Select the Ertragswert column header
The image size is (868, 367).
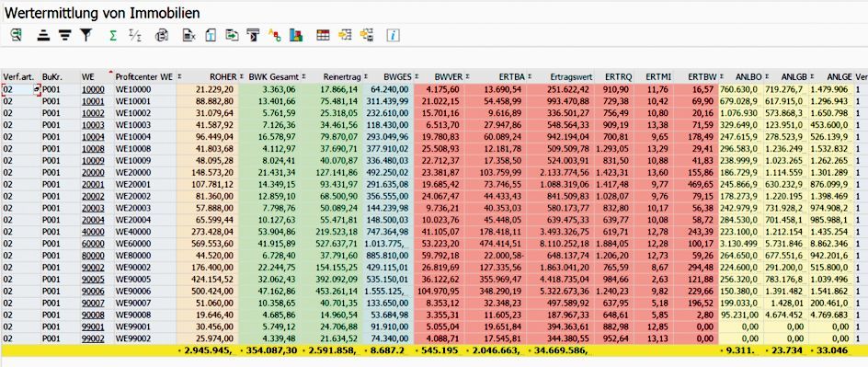tap(561, 77)
